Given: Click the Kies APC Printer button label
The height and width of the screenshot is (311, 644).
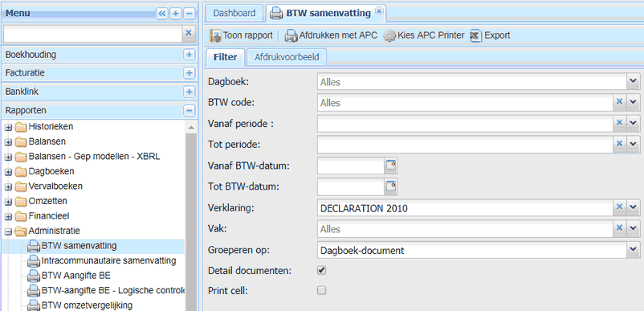Looking at the screenshot, I should tap(431, 35).
